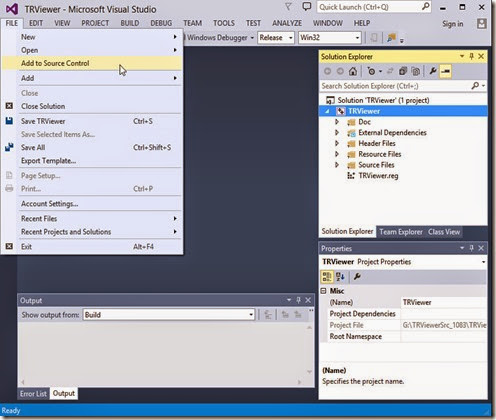The image size is (496, 420).
Task: Select Categorized view in Properties panel
Action: (x=327, y=277)
